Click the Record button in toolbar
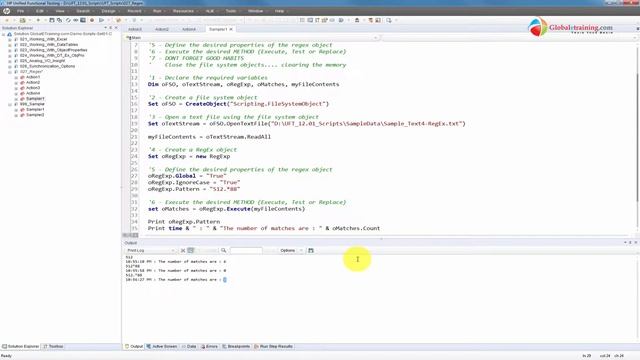Screen dimensions: 640x360 click(92, 20)
